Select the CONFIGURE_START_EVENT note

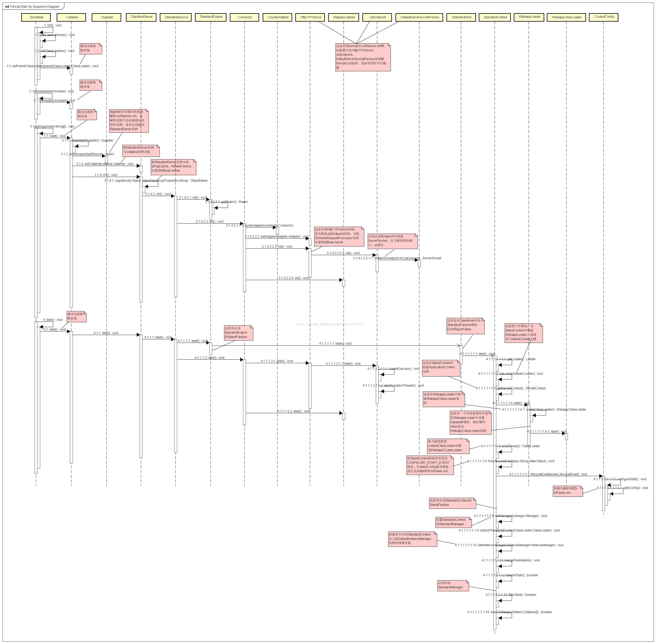pyautogui.click(x=430, y=465)
